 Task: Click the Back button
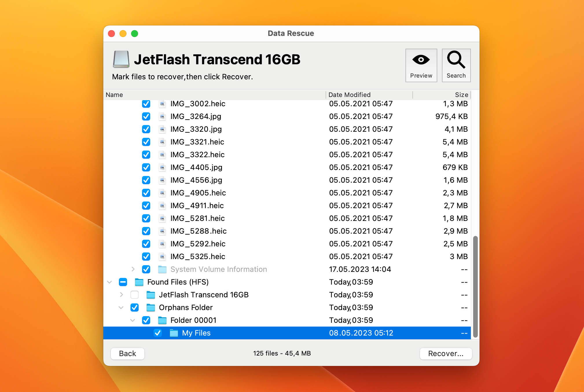point(128,353)
